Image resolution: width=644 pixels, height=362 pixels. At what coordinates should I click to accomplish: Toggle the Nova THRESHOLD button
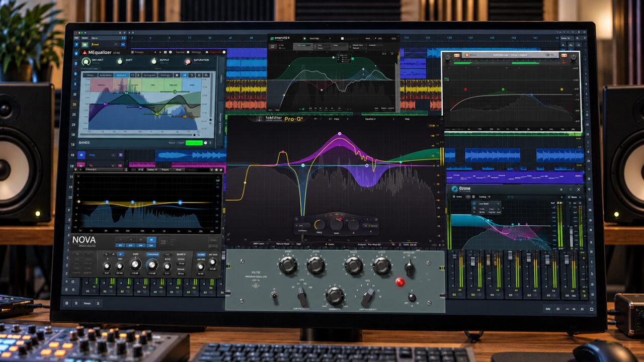point(152,254)
